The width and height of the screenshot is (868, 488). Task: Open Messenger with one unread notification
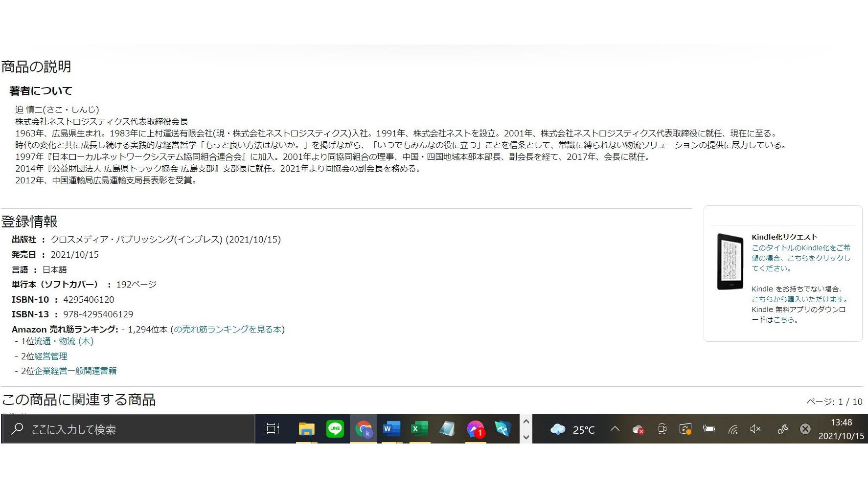[x=475, y=429]
